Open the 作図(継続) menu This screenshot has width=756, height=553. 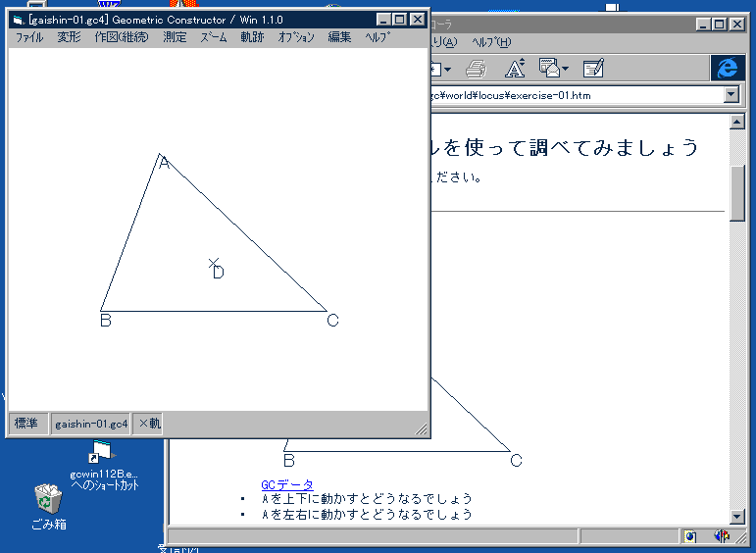click(122, 37)
